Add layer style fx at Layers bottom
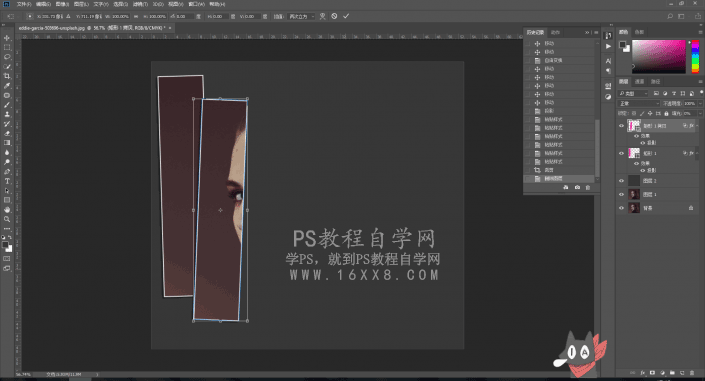Viewport: 705px width, 381px height. tap(643, 373)
